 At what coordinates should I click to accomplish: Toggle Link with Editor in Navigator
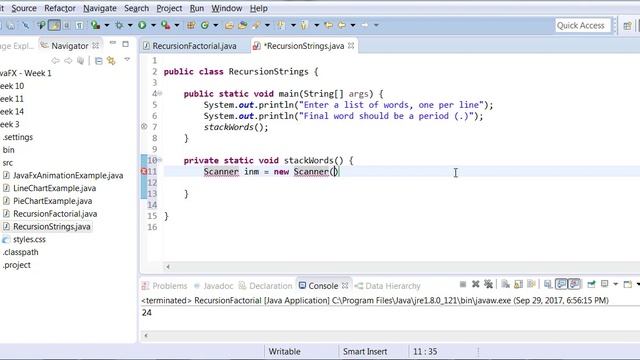coord(111,61)
